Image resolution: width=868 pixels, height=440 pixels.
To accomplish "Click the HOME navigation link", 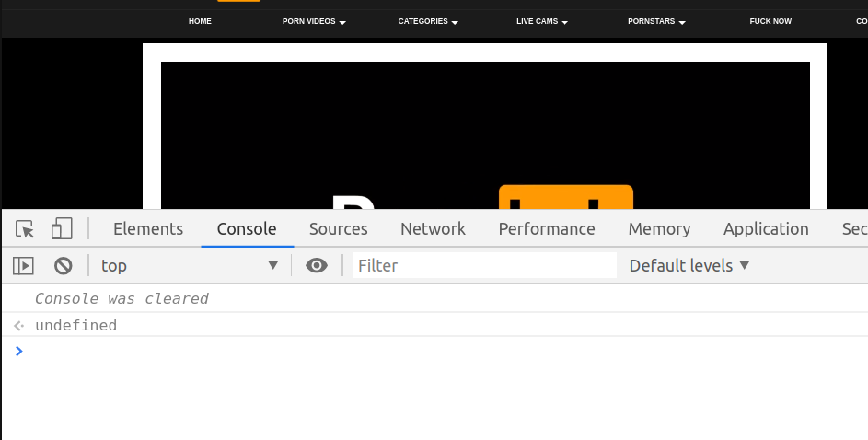I will click(x=200, y=21).
